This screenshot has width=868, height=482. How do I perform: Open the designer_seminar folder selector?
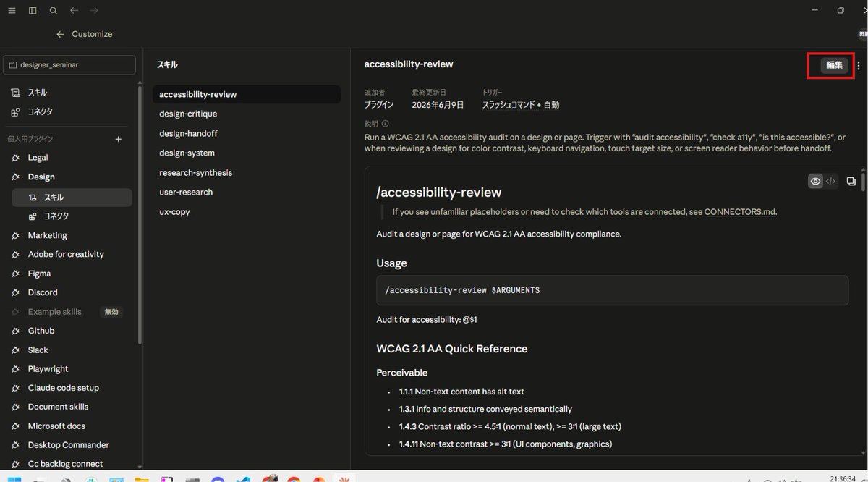tap(69, 65)
